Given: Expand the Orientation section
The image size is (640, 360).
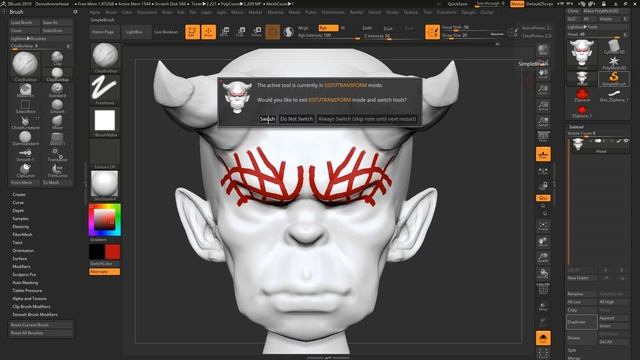Looking at the screenshot, I should point(23,251).
